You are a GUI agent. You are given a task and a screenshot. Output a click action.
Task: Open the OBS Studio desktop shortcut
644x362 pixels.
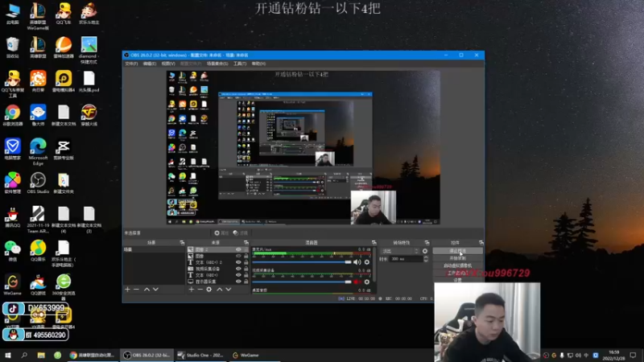(38, 183)
